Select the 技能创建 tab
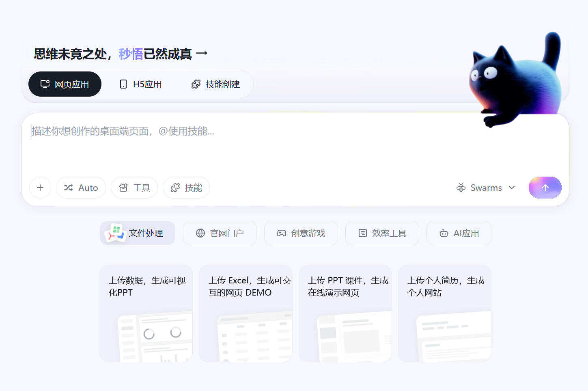Image resolution: width=588 pixels, height=391 pixels. 215,84
